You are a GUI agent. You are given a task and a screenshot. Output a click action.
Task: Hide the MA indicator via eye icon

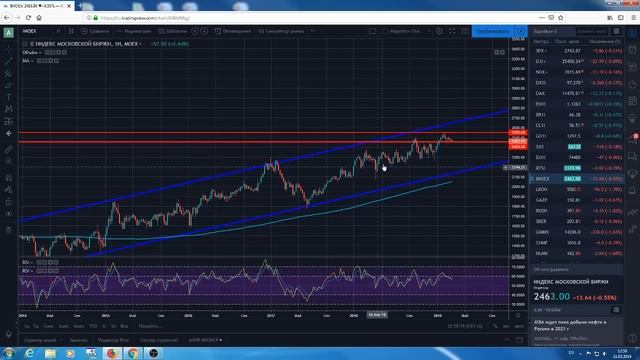40,61
